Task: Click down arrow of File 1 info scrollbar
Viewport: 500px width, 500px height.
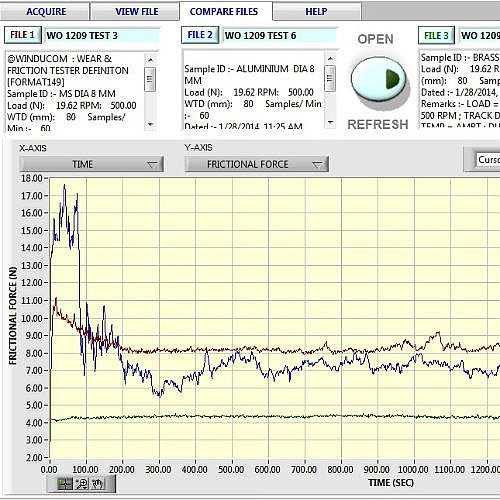Action: click(x=150, y=124)
